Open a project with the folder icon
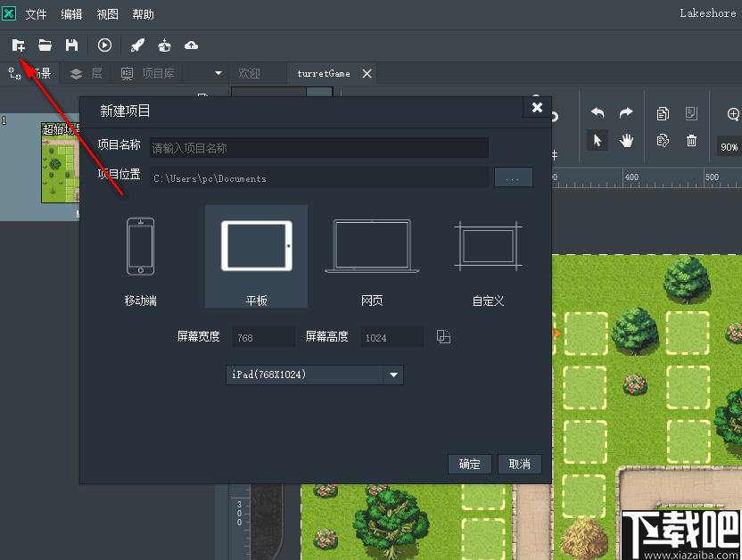The height and width of the screenshot is (560, 742). [45, 45]
